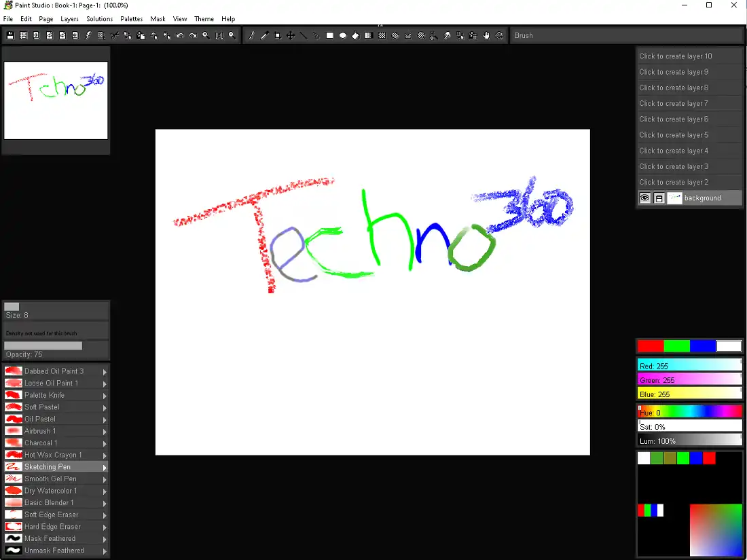Select the Eyedropper color picker tool
Screen dimensions: 747x560
coord(265,35)
